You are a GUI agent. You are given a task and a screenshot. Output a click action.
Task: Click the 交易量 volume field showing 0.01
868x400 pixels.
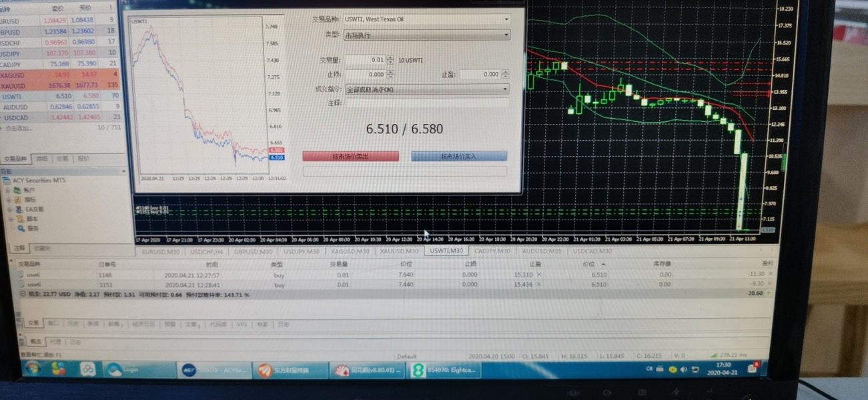click(365, 60)
